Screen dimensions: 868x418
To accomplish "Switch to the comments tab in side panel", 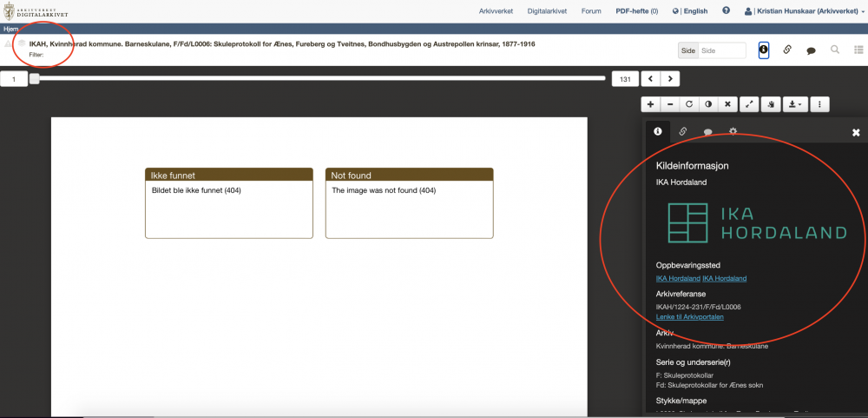I will [707, 132].
